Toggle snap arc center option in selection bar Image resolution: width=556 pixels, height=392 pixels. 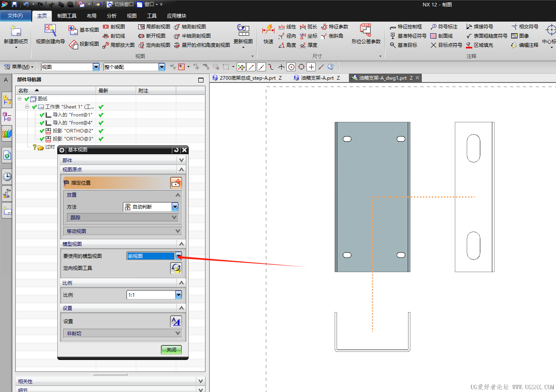click(x=291, y=67)
